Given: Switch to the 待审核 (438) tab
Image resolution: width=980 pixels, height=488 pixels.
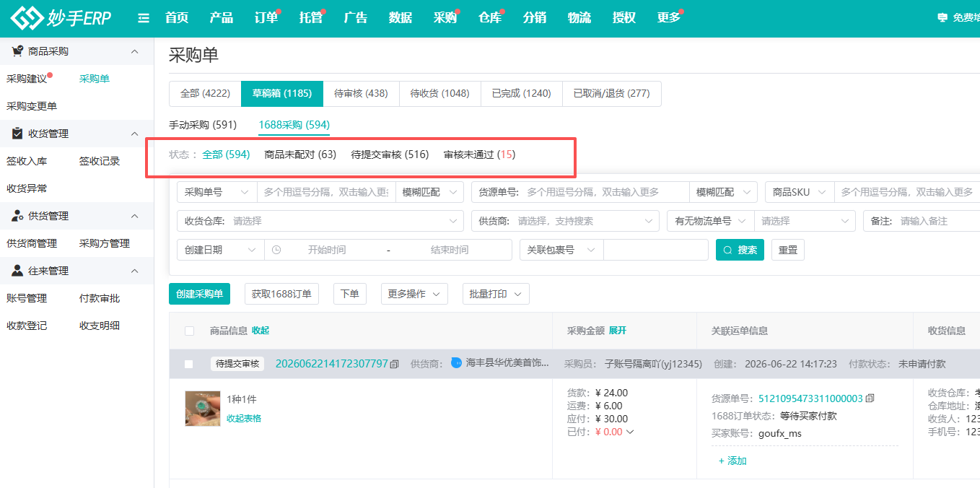Looking at the screenshot, I should 361,94.
